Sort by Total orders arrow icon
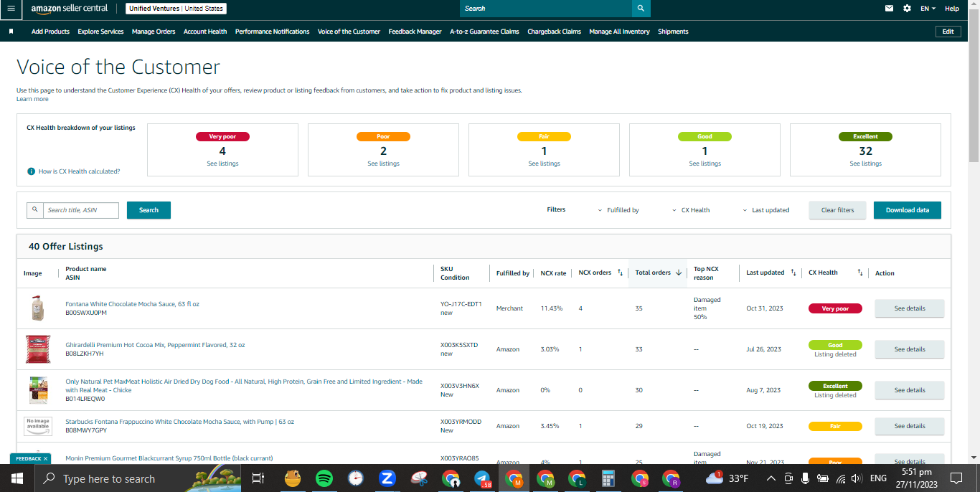 click(678, 273)
